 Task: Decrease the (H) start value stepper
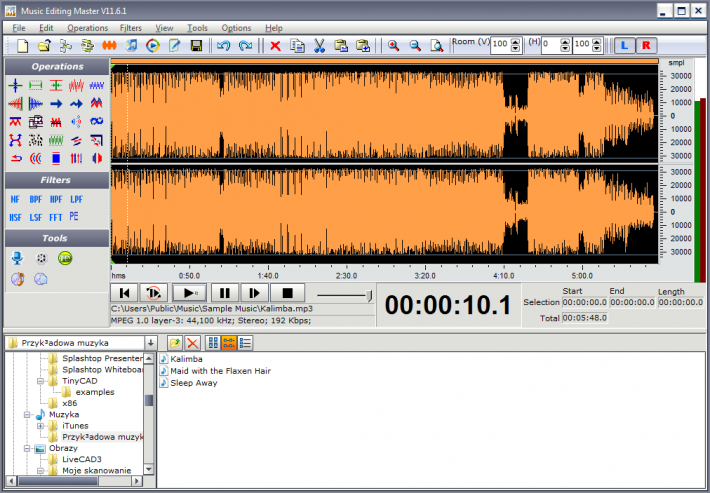point(565,48)
